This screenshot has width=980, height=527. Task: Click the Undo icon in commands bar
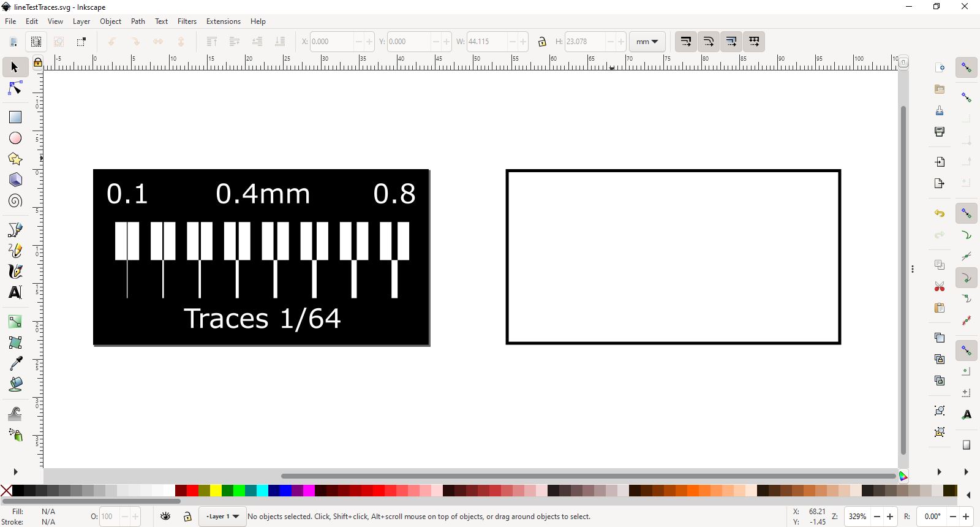coord(940,213)
